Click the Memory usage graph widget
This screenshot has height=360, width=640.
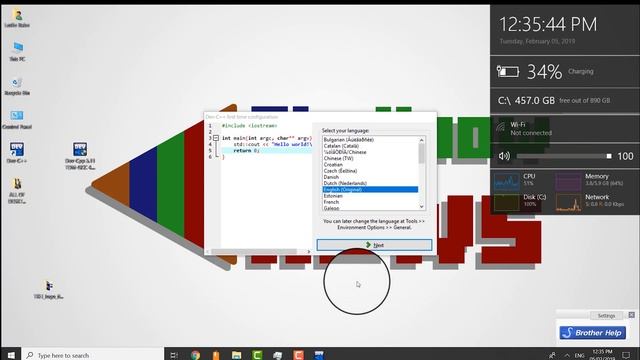568,182
